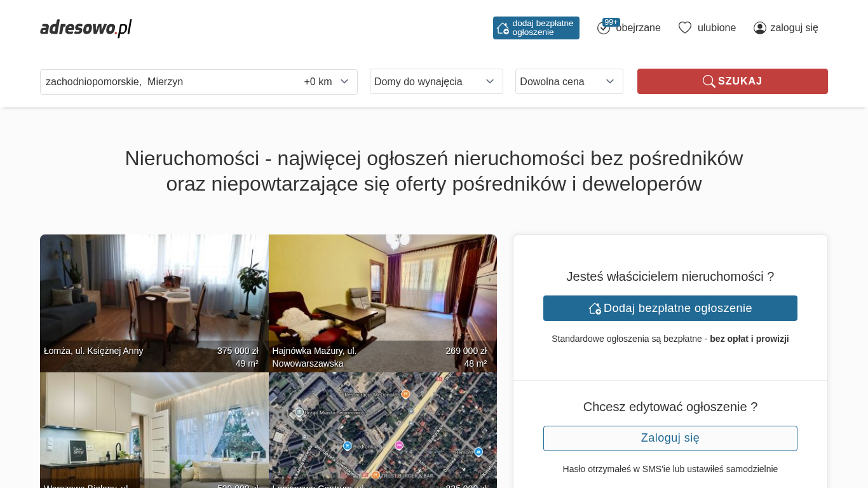Open the Łomża, ul. Księżnej Anny listing photo
The image size is (868, 488).
[154, 303]
